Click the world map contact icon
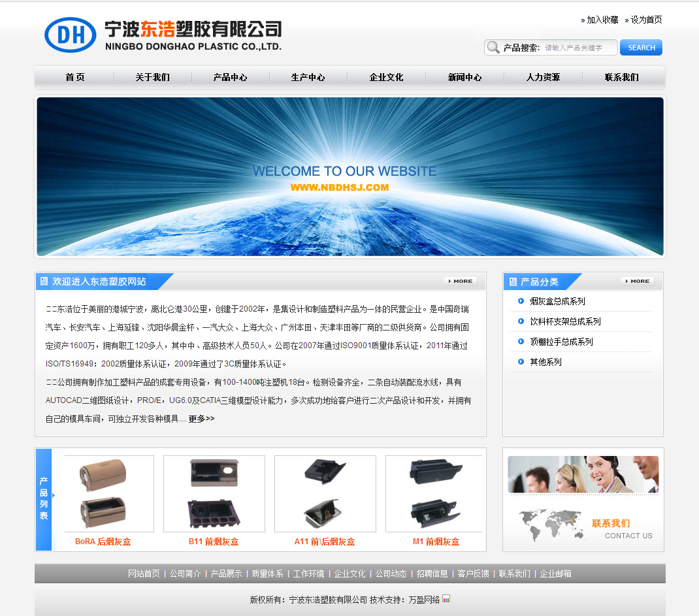Image resolution: width=699 pixels, height=616 pixels. click(x=550, y=525)
